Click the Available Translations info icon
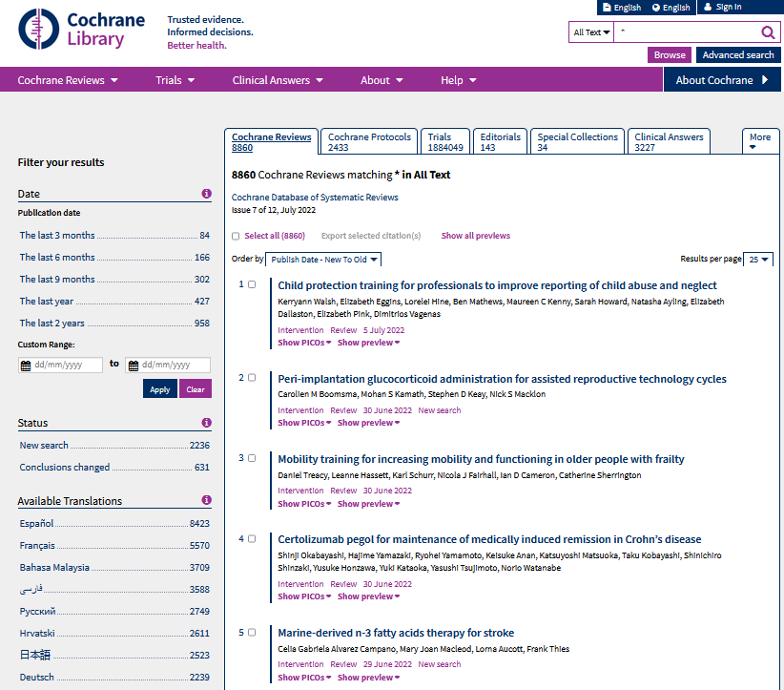The width and height of the screenshot is (784, 690). point(206,501)
